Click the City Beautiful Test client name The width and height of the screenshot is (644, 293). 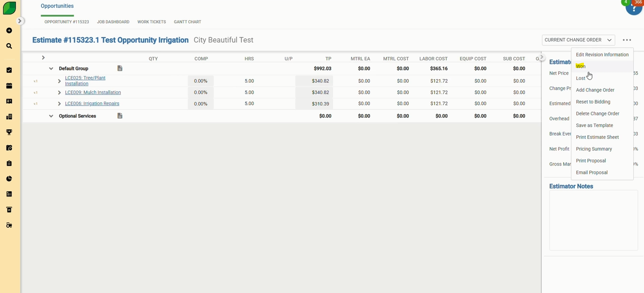223,40
